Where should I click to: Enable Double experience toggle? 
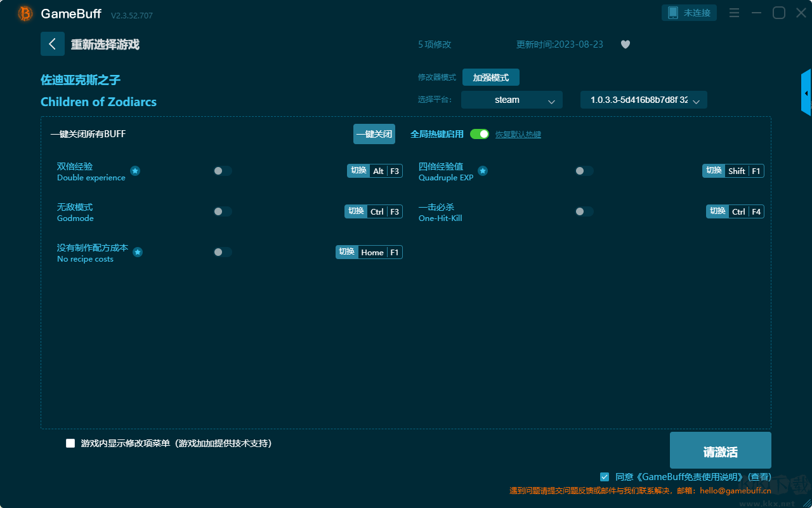pyautogui.click(x=223, y=171)
